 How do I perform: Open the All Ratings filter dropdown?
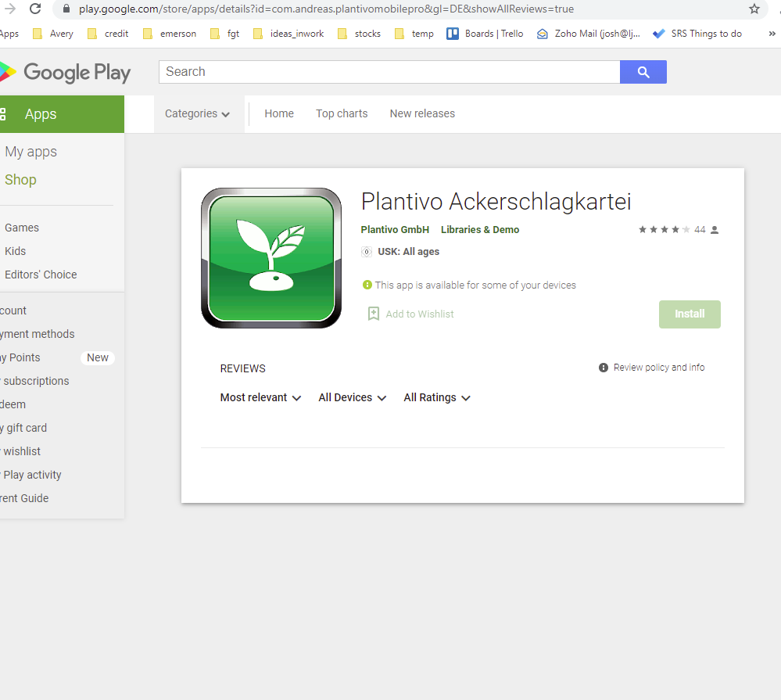(x=437, y=397)
